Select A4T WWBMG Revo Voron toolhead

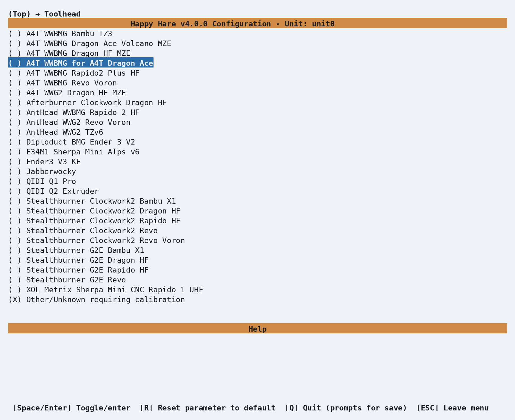(x=63, y=83)
